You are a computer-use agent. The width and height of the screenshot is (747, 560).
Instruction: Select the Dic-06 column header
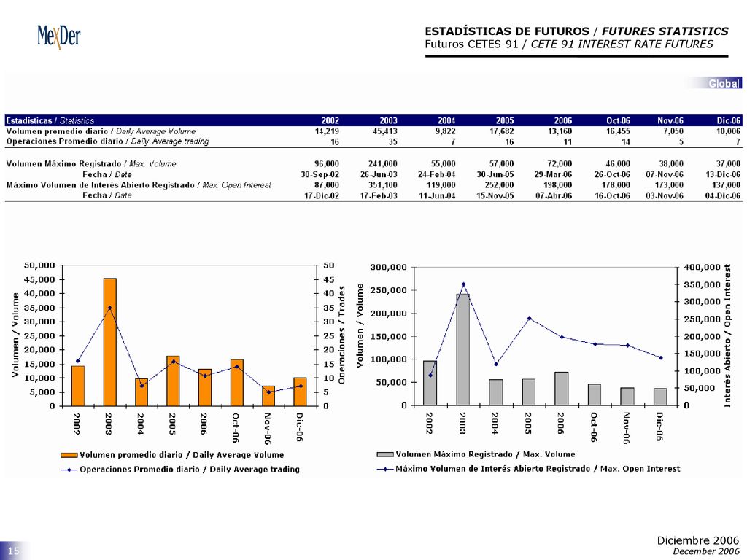click(x=729, y=120)
